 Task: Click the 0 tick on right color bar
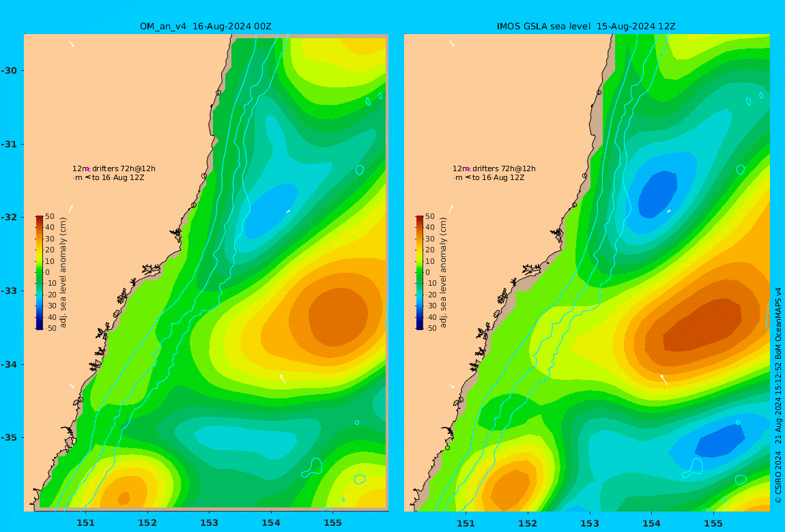[x=427, y=273]
